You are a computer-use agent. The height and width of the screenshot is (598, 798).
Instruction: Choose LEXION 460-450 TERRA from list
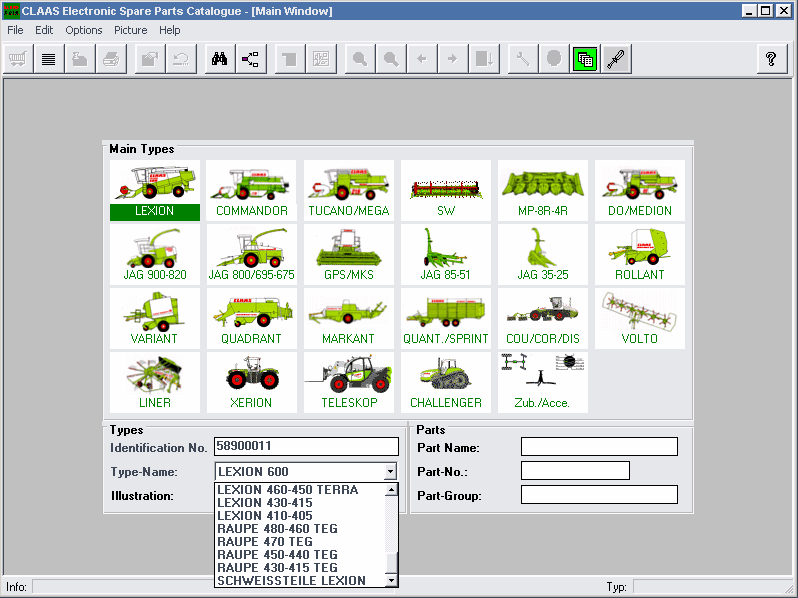pyautogui.click(x=300, y=490)
